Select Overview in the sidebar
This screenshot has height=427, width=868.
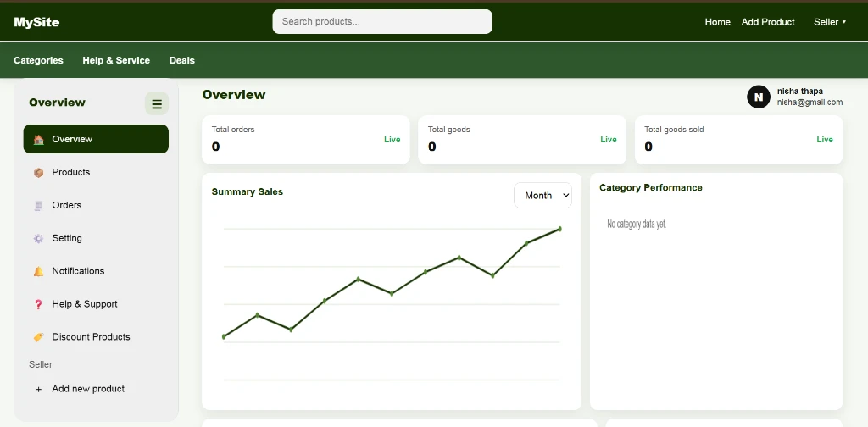pos(96,139)
